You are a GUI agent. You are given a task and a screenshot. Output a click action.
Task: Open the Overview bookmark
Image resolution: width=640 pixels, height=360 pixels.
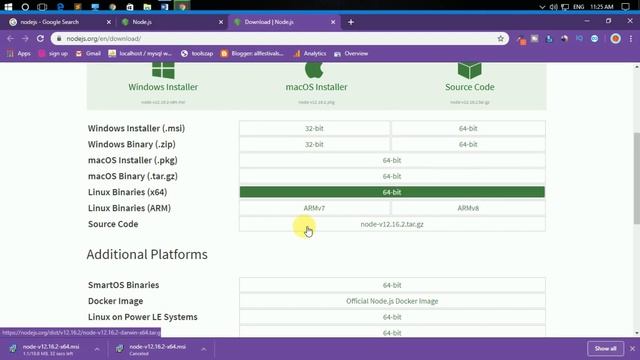point(351,53)
